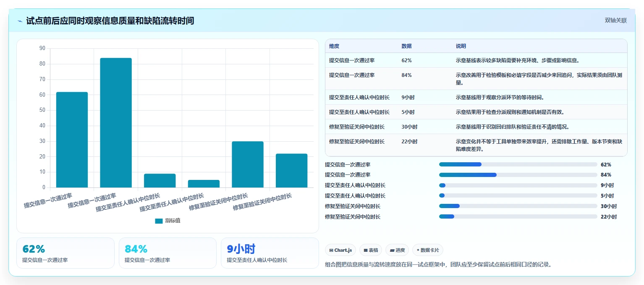
Task: Click the shortest chart bar at 5
Action: click(204, 184)
